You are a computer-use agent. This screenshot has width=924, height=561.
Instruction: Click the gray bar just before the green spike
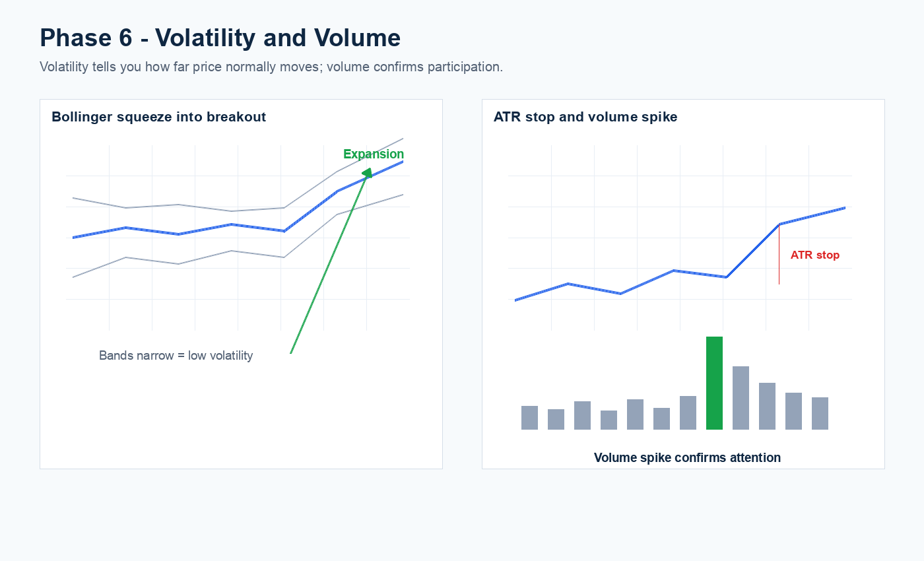pos(688,412)
